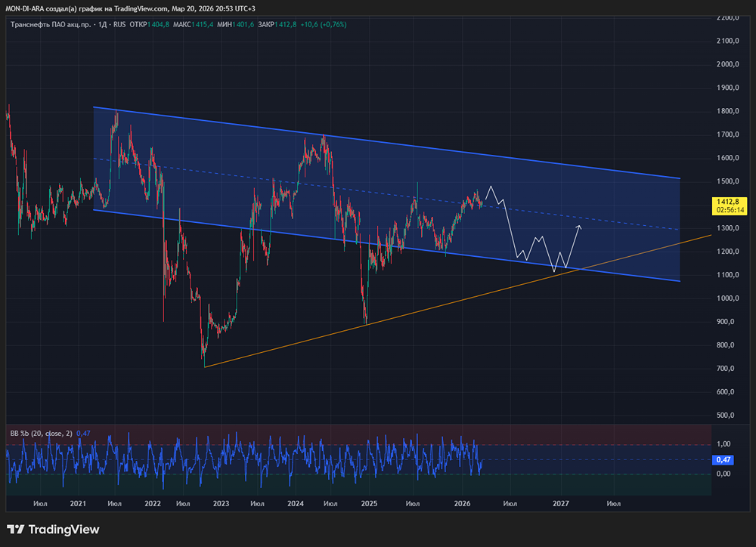This screenshot has height=547, width=756.
Task: Click the 1700,0 price scale label
Action: tap(727, 134)
